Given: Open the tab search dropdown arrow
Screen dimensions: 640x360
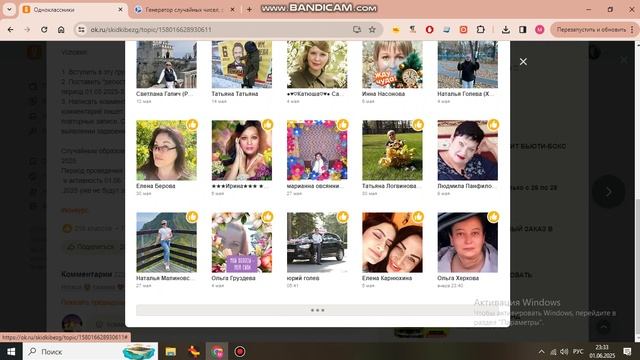Looking at the screenshot, I should pos(9,9).
